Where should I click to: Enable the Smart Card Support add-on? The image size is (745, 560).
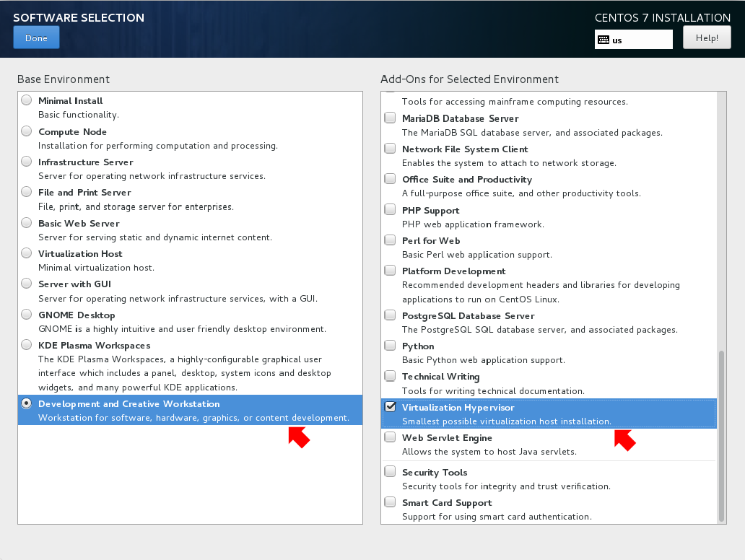click(390, 502)
